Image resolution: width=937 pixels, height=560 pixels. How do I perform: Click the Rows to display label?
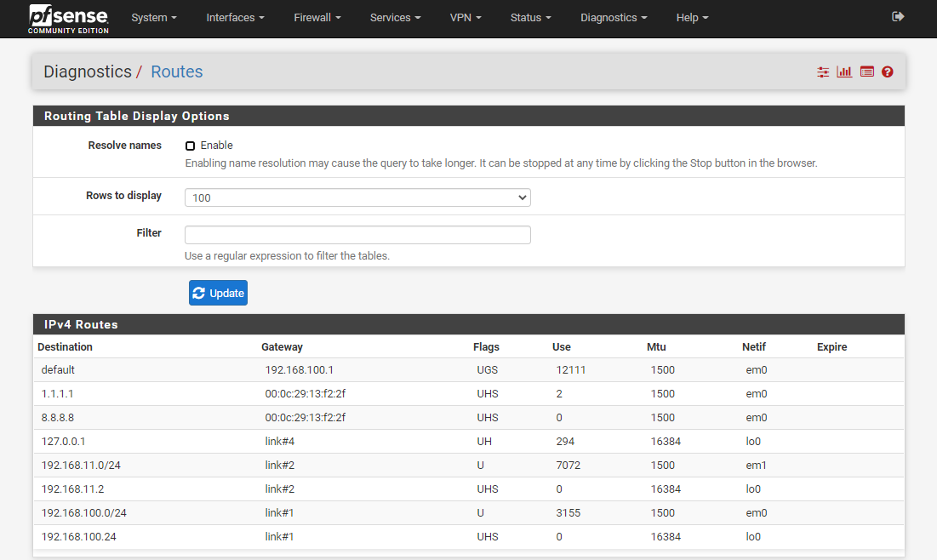[x=123, y=196]
